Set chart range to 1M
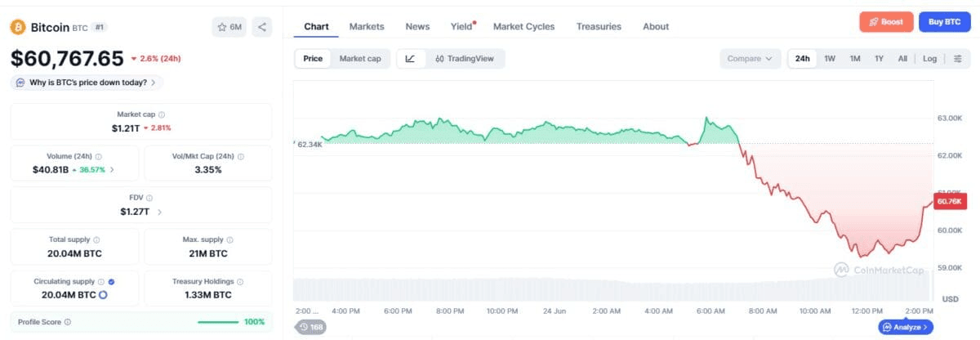Viewport: 980px width, 340px height. pyautogui.click(x=854, y=59)
